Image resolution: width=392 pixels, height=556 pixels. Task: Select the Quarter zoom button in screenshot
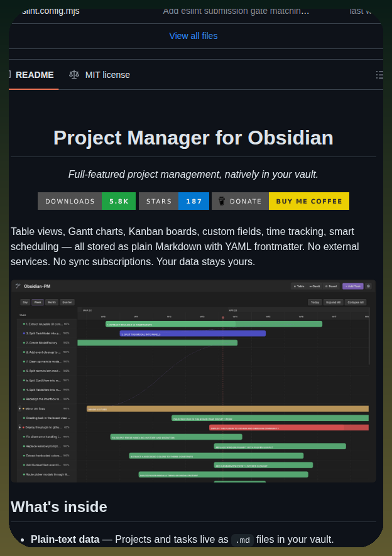point(67,302)
